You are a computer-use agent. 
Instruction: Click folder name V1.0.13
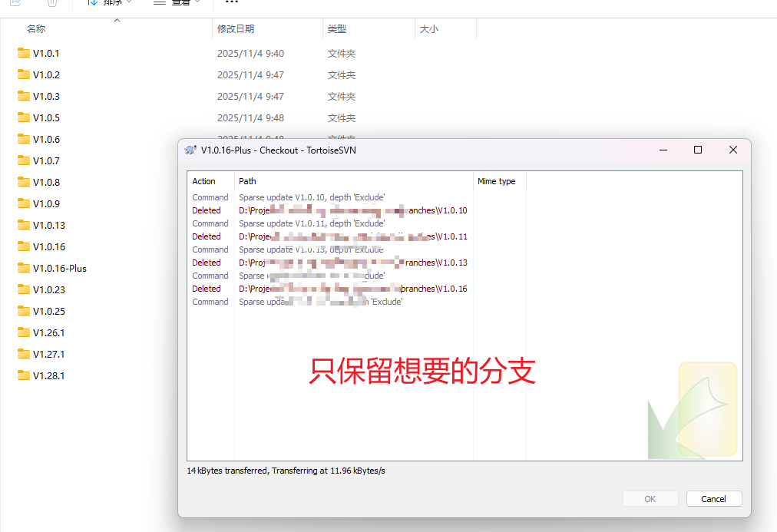(49, 226)
